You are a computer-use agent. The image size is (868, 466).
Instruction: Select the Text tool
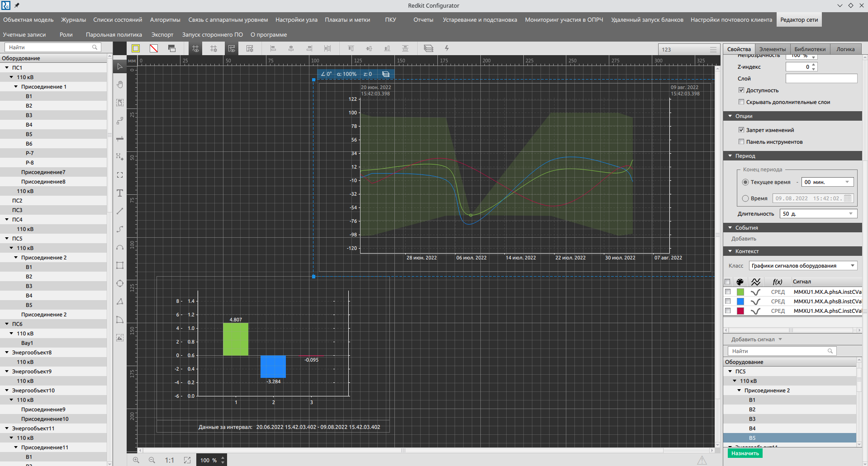(x=120, y=193)
